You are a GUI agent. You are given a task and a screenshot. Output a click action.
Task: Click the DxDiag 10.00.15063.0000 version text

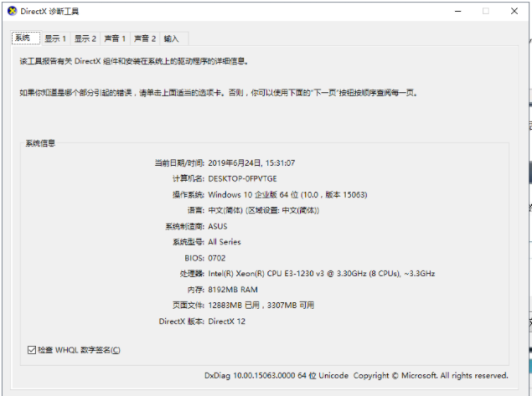[x=276, y=376]
